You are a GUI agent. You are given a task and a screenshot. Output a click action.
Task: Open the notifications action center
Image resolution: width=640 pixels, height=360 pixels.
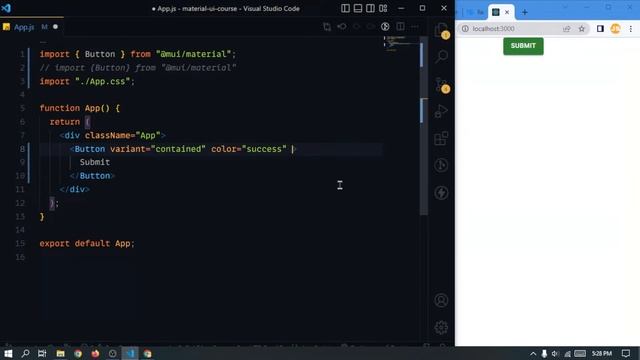pos(626,353)
